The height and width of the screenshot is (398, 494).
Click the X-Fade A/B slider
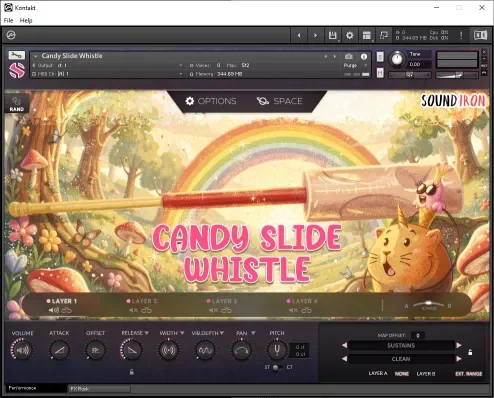point(428,305)
